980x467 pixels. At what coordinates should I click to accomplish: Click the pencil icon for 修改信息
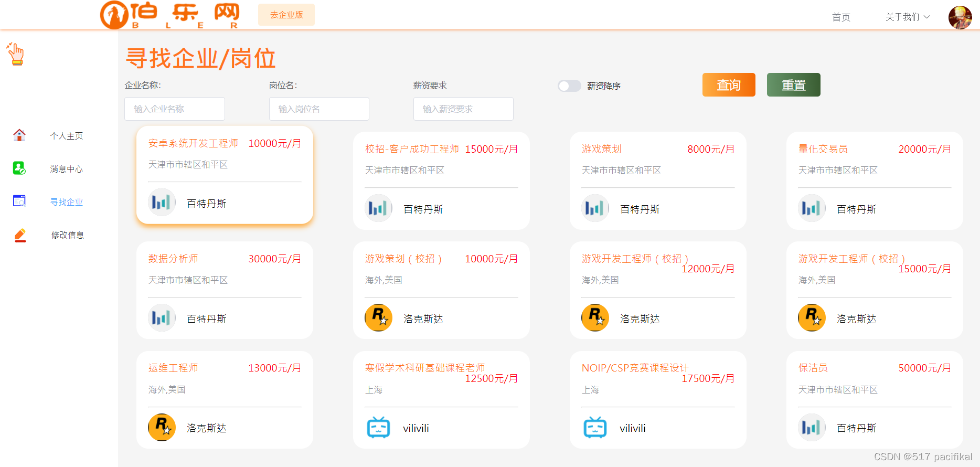pos(20,235)
